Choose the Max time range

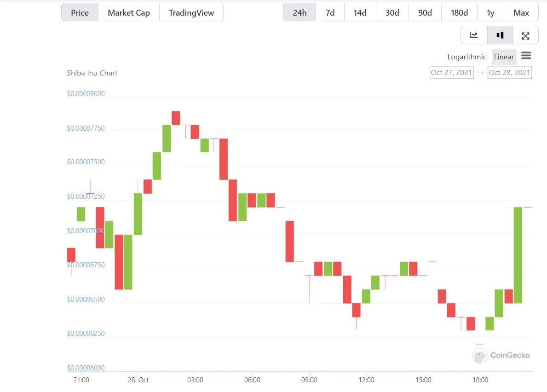(521, 12)
